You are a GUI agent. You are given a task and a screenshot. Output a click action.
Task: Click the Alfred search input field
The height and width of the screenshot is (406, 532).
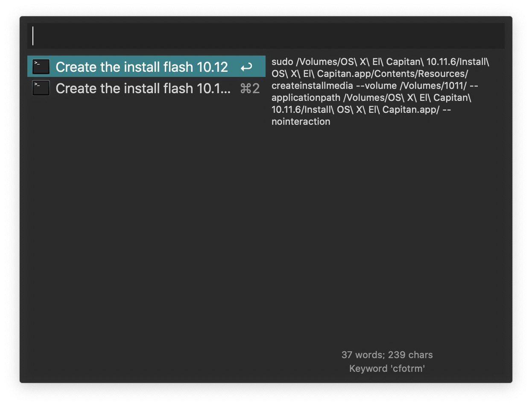coord(266,36)
